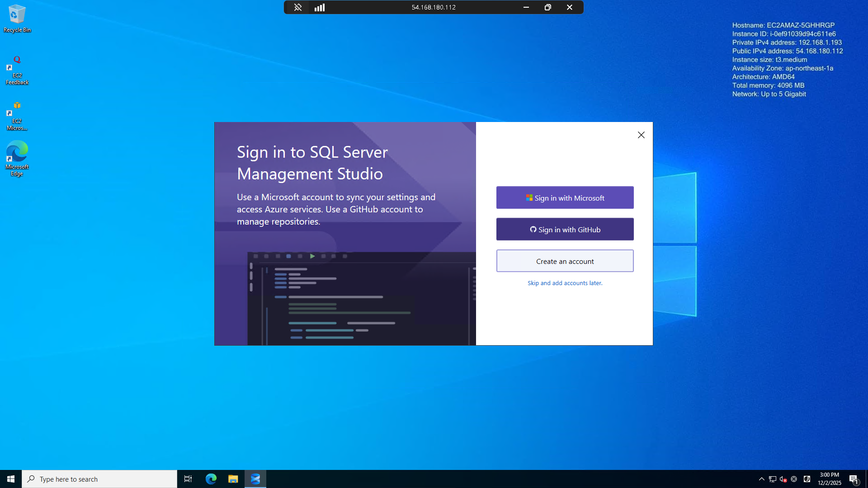Toggle the remote session pin icon

point(297,7)
